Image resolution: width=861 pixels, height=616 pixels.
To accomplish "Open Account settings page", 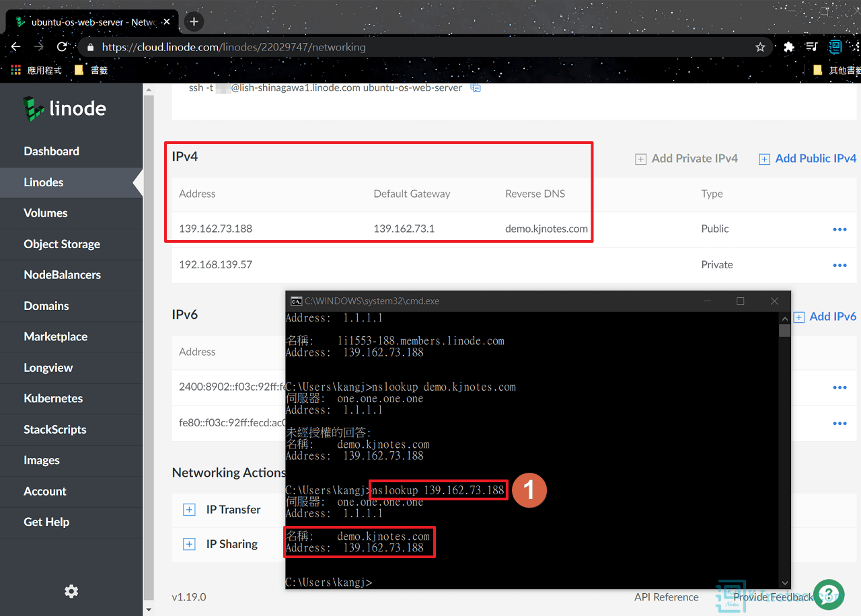I will [45, 491].
